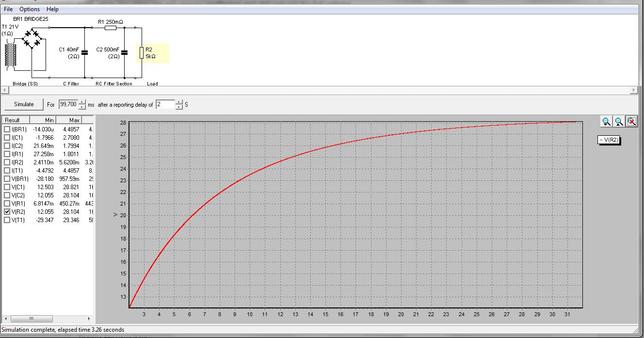Click the V(R2) chart legend box
The width and height of the screenshot is (644, 338).
609,140
